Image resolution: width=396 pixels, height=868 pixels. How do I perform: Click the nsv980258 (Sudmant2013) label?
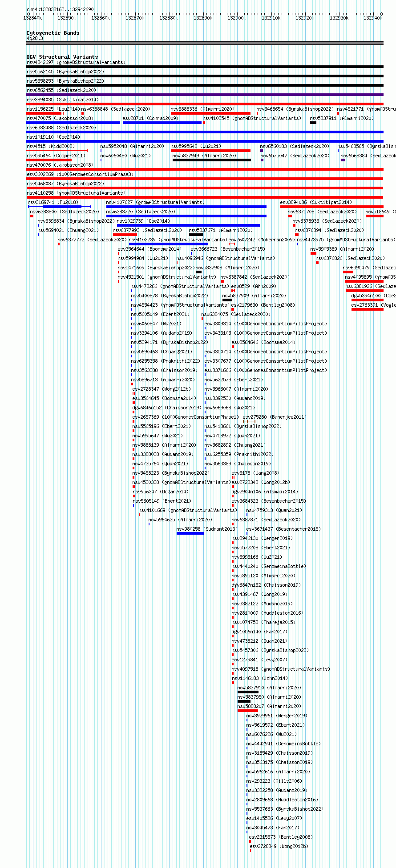pos(207,529)
